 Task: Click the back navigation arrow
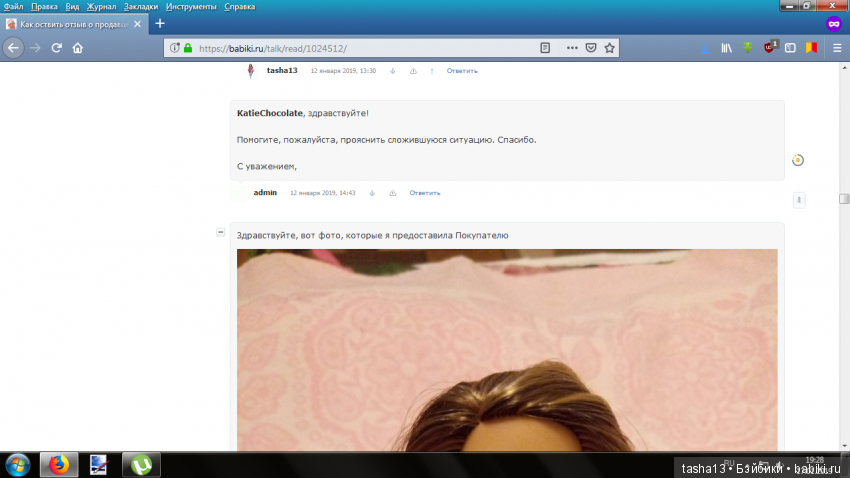coord(14,47)
